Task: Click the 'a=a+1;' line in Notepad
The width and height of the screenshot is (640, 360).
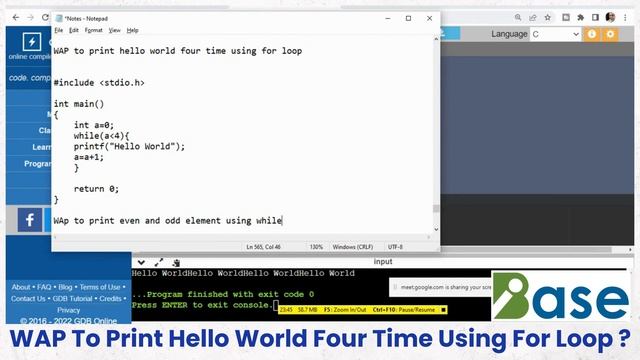Action: [89, 157]
